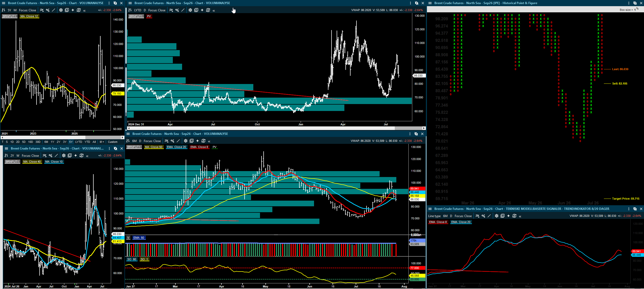Select trendline tool in 6M daily volume chart

(178, 141)
